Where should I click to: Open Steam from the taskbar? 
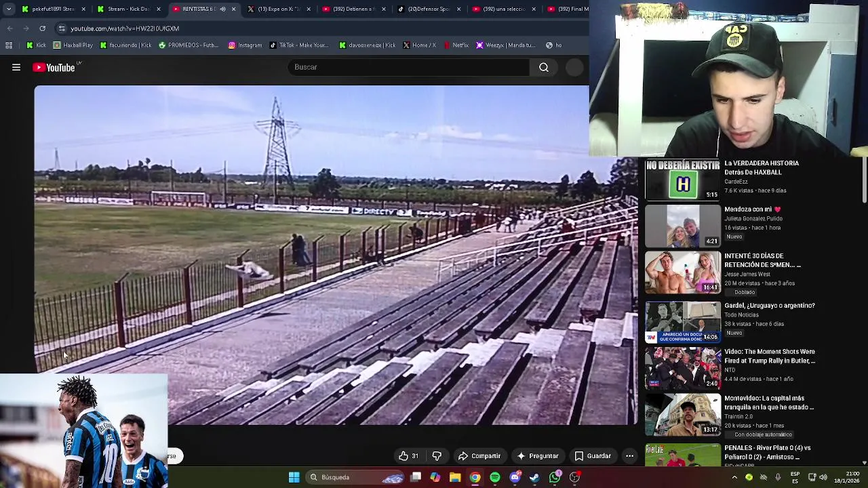click(x=535, y=477)
